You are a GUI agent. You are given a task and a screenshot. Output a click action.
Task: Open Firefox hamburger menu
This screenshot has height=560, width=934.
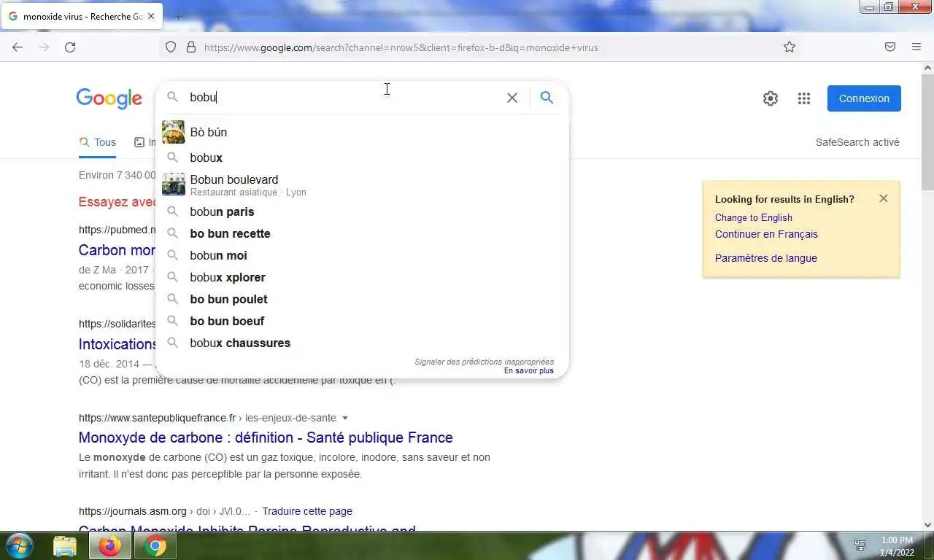pos(916,47)
